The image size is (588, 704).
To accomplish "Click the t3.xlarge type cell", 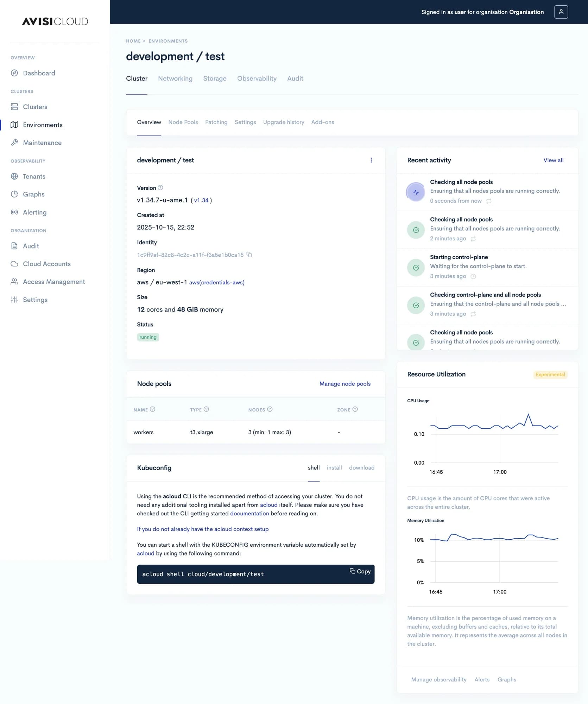I will pyautogui.click(x=202, y=432).
